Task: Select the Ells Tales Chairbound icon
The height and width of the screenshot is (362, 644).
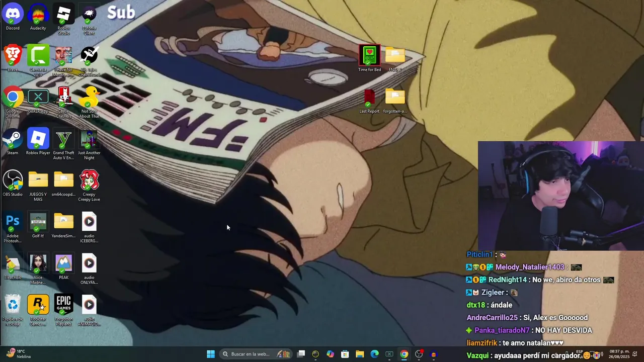Action: (x=89, y=61)
